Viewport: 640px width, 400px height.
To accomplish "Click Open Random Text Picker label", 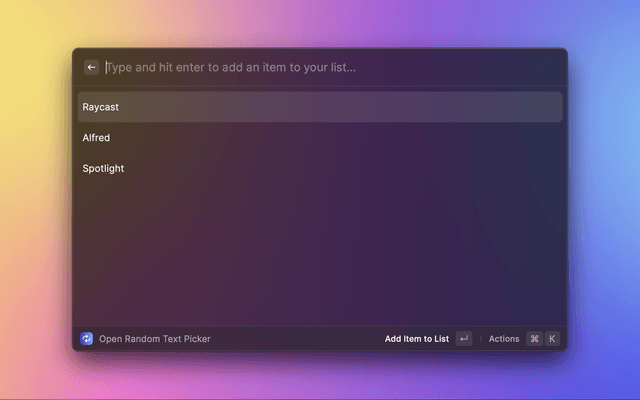I will click(x=155, y=339).
